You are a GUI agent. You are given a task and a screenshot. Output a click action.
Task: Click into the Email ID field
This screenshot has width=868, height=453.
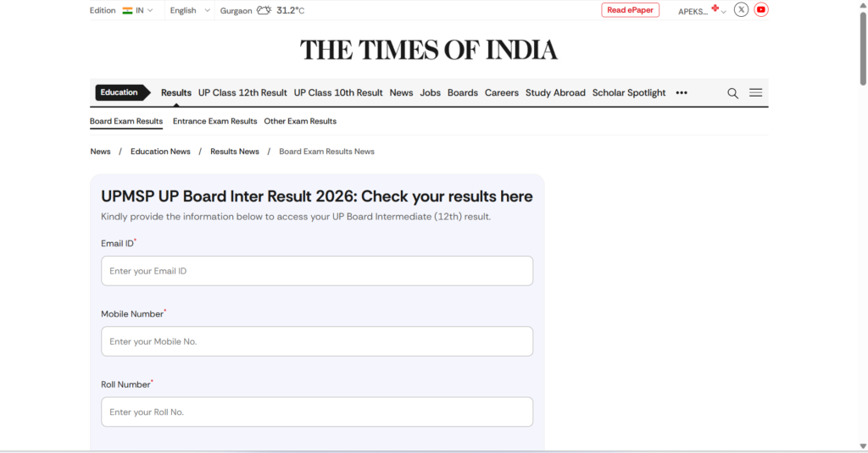click(317, 271)
